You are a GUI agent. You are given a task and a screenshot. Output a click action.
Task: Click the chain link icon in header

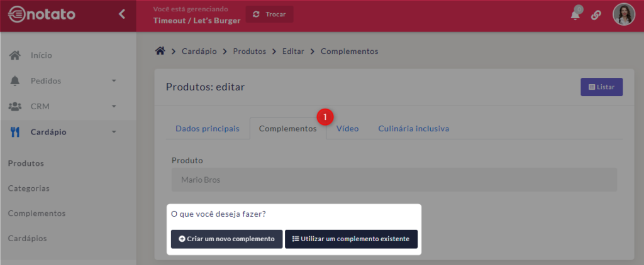click(596, 15)
